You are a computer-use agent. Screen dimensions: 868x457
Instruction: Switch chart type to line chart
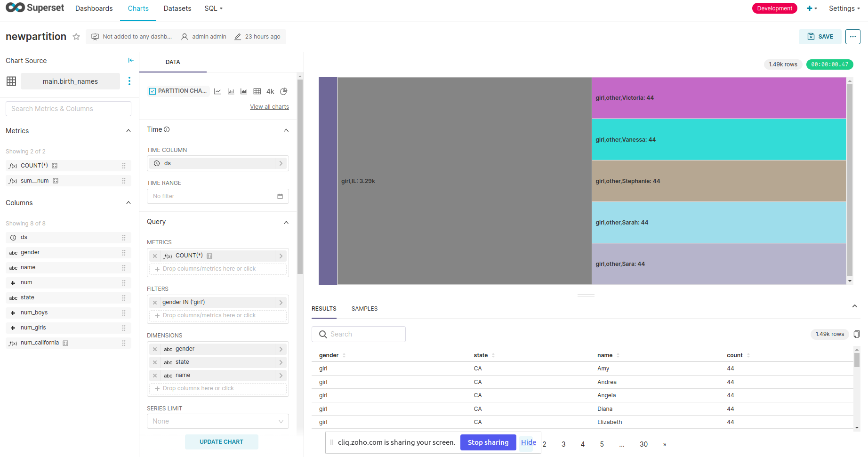[x=217, y=91]
